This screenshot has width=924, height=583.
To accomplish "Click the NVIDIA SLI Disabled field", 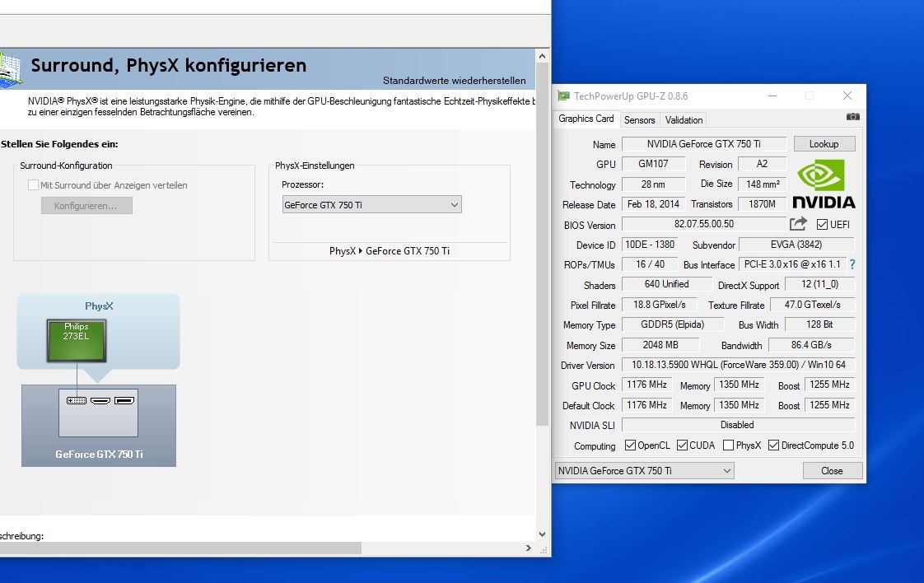I will click(x=738, y=425).
